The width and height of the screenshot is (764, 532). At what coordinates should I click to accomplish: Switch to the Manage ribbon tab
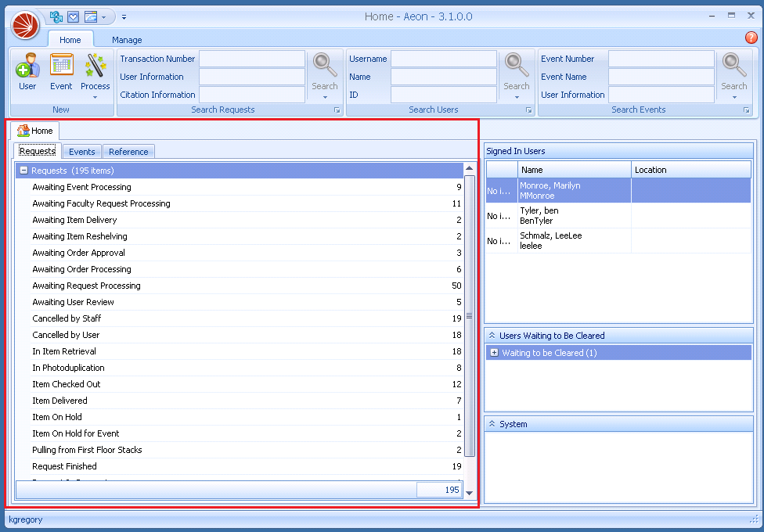127,40
